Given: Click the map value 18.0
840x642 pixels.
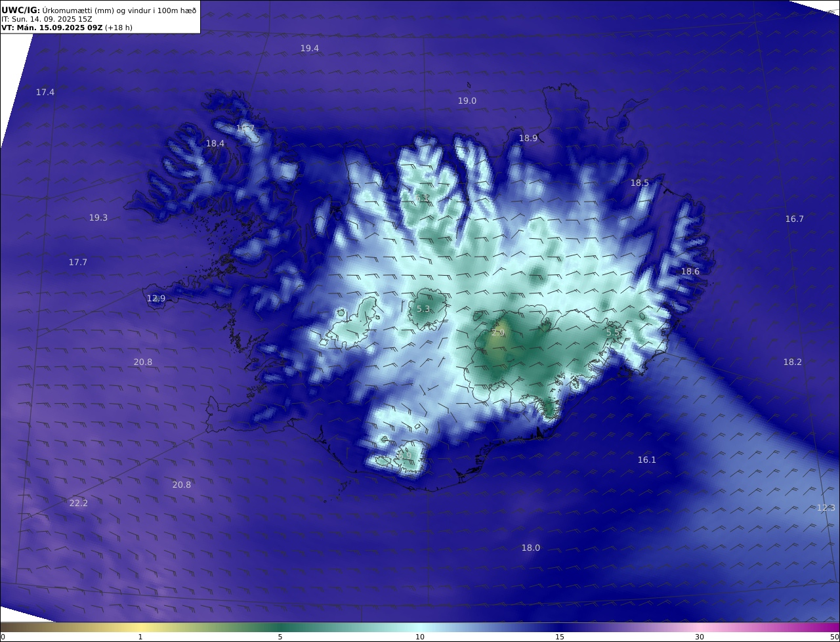Looking at the screenshot, I should tap(531, 547).
